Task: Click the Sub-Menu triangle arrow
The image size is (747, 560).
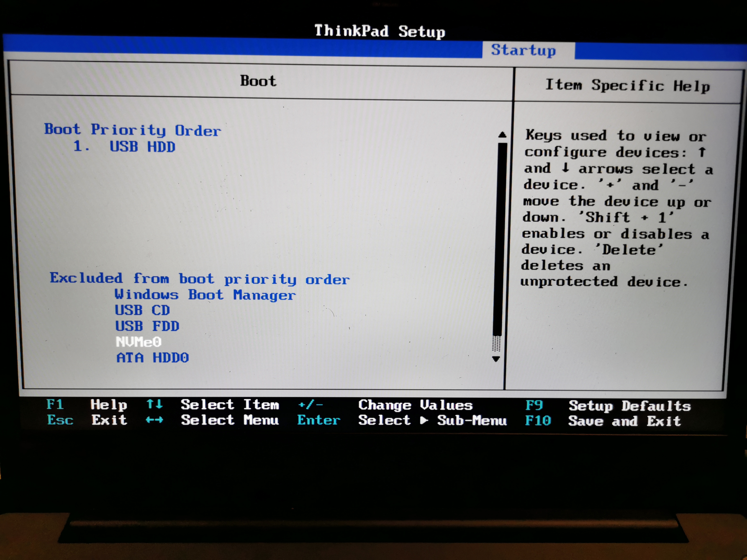Action: pyautogui.click(x=424, y=420)
